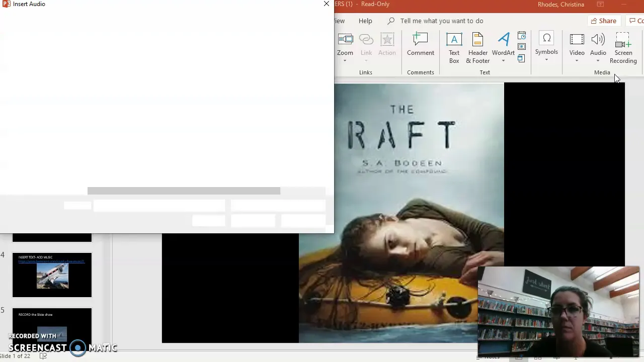Expand the Zoom dropdown arrow
Screen dimensions: 644x362
[x=345, y=61]
